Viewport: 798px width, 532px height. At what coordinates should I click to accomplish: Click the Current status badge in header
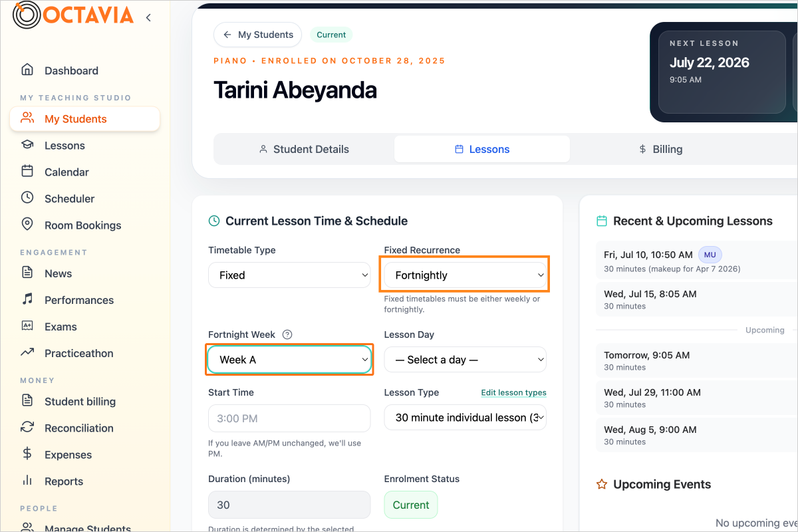[331, 35]
